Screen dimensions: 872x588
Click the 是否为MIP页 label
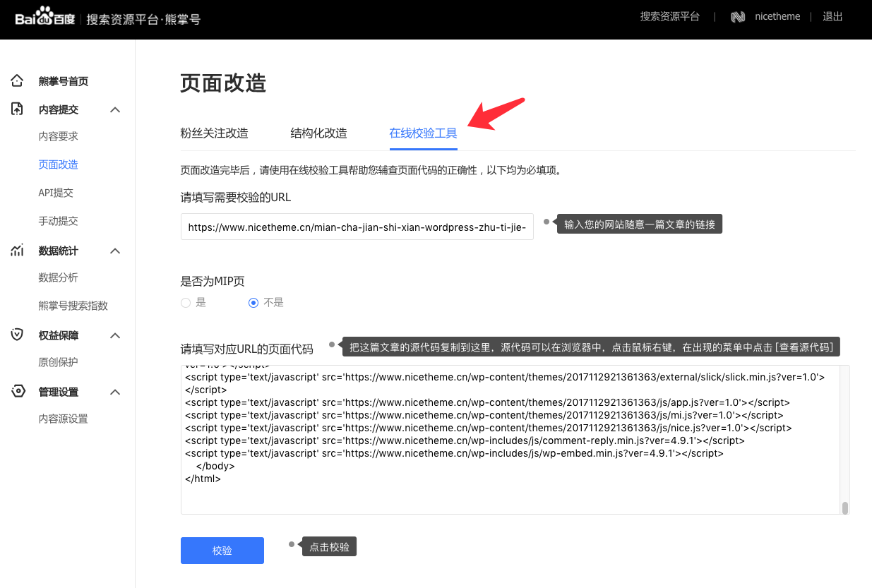pyautogui.click(x=213, y=281)
